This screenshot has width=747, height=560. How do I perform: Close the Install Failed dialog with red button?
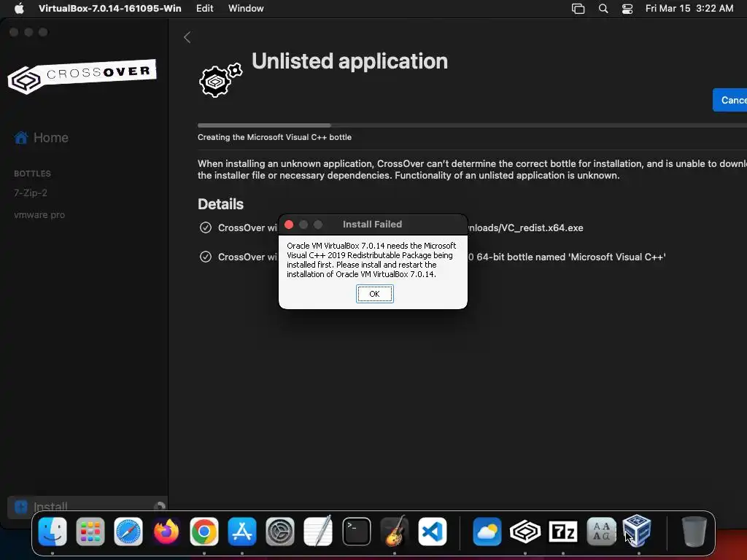289,225
